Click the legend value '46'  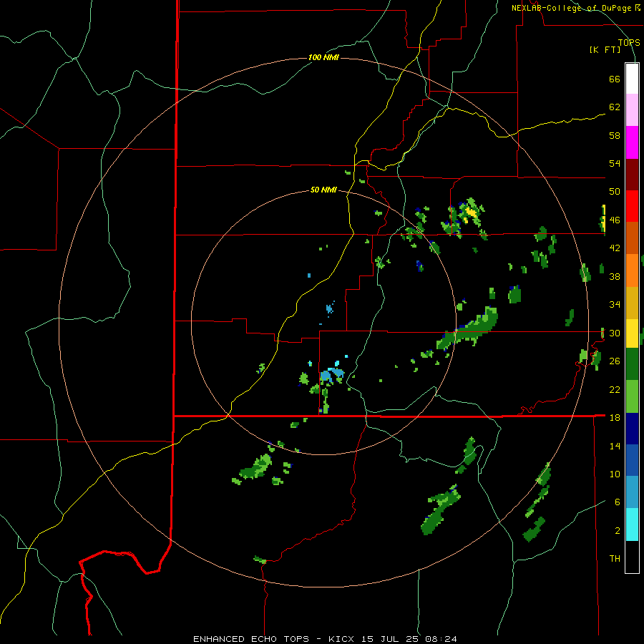(x=615, y=220)
